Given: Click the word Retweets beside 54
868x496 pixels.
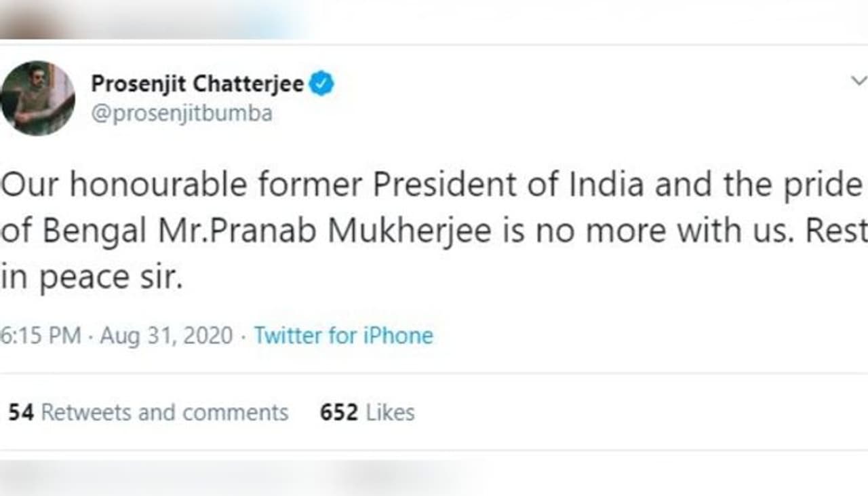Looking at the screenshot, I should (86, 413).
